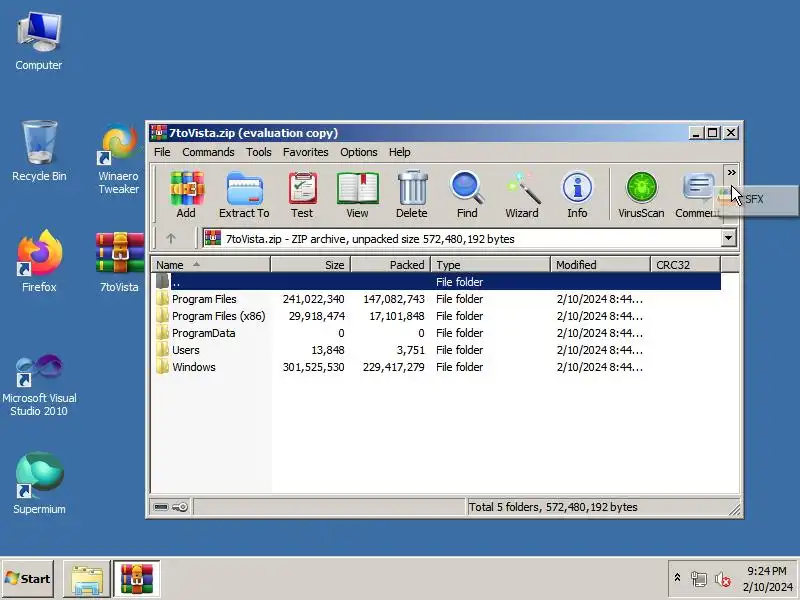Open the archive path dropdown arrow
The image size is (800, 600).
pyautogui.click(x=729, y=238)
